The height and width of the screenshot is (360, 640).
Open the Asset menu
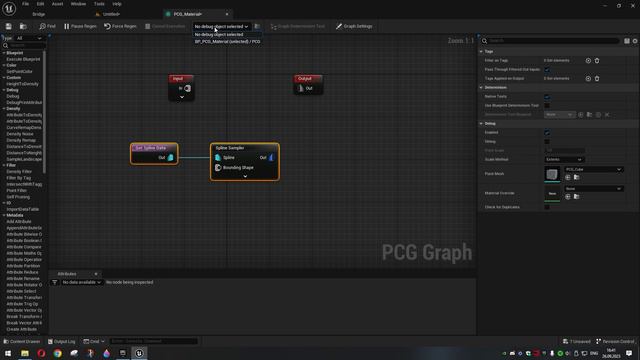58,4
